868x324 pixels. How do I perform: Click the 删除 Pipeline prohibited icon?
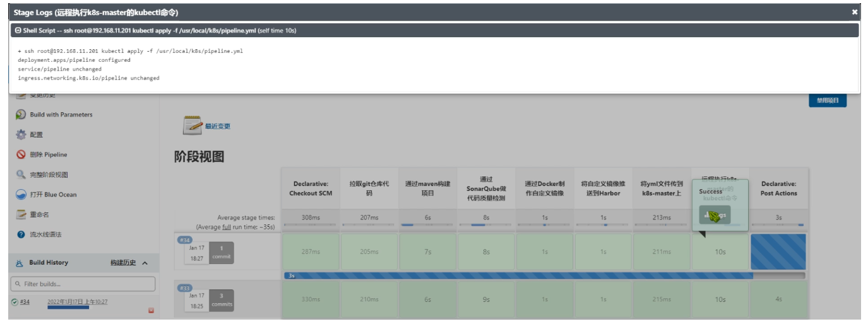tap(21, 154)
